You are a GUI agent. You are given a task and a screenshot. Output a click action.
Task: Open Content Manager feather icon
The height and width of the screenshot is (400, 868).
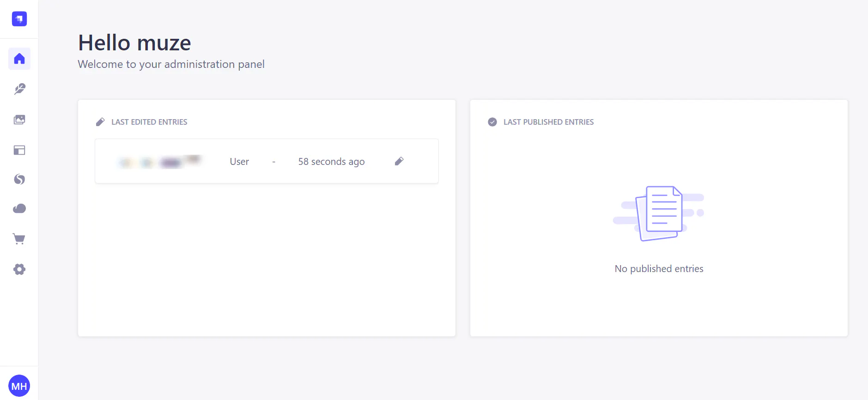coord(19,89)
